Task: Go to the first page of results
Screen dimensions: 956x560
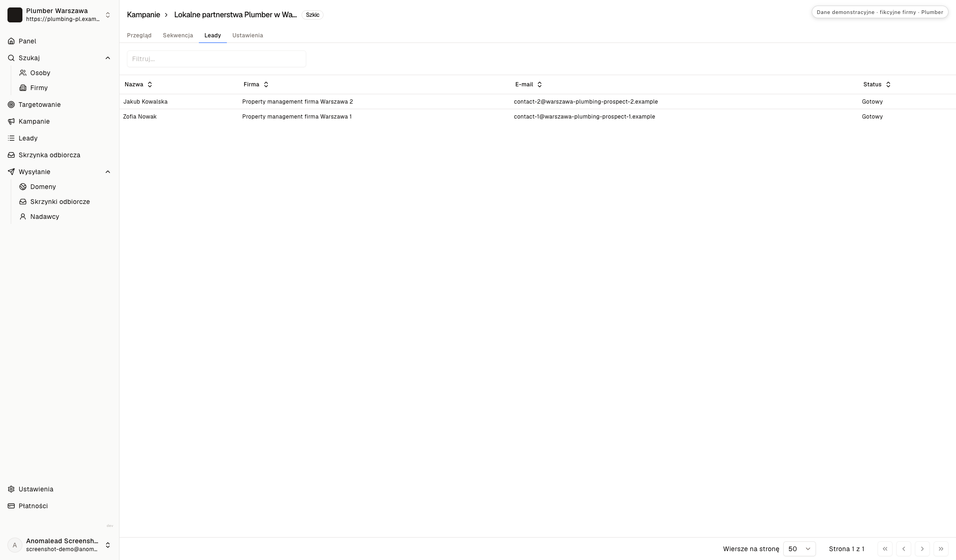Action: click(x=885, y=549)
